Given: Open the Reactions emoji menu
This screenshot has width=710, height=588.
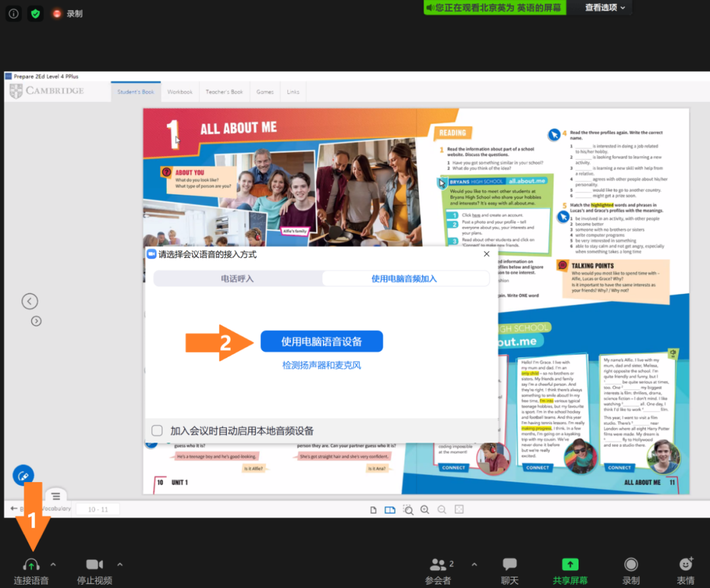Looking at the screenshot, I should pyautogui.click(x=686, y=565).
